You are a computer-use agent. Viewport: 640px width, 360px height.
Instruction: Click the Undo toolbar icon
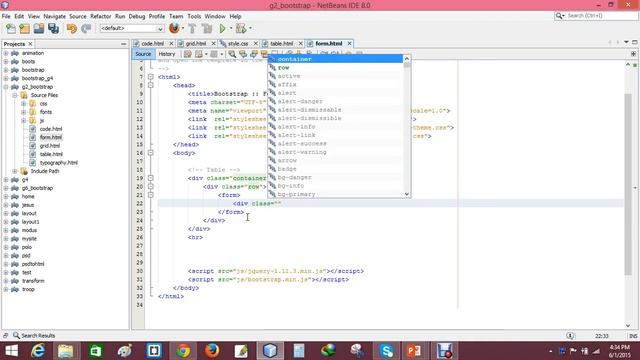click(72, 29)
